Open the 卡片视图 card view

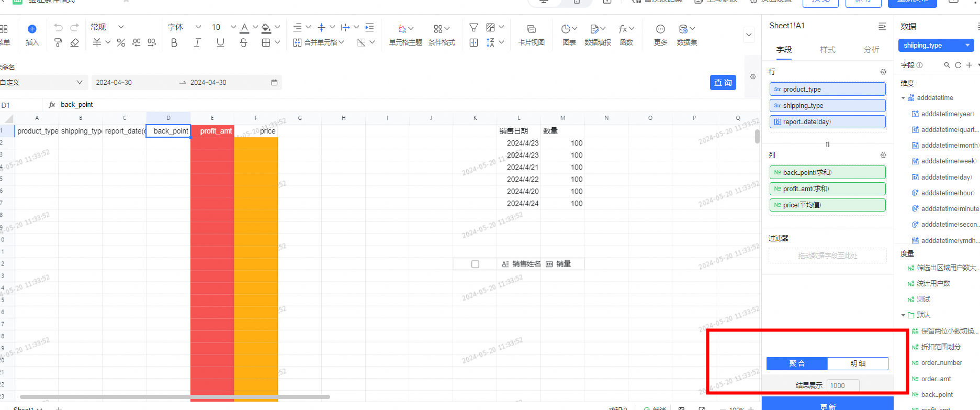click(x=531, y=35)
